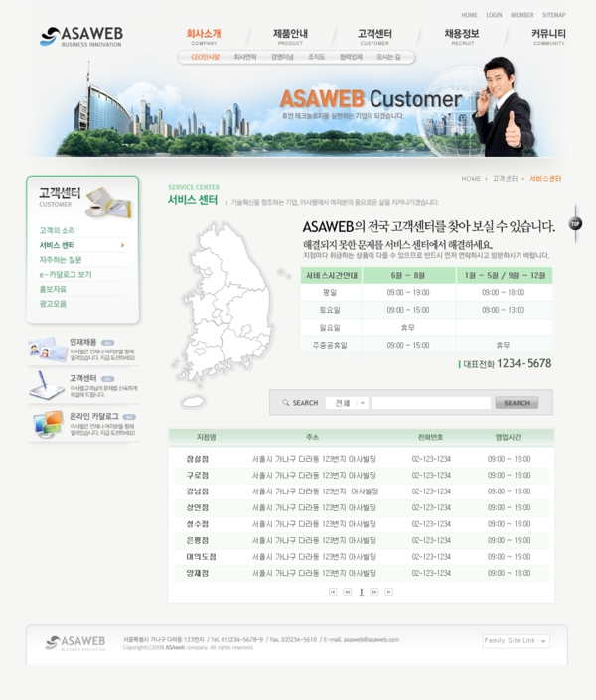This screenshot has height=700, width=596.
Task: Open the 회사소개 COMPANY menu
Action: (x=204, y=36)
